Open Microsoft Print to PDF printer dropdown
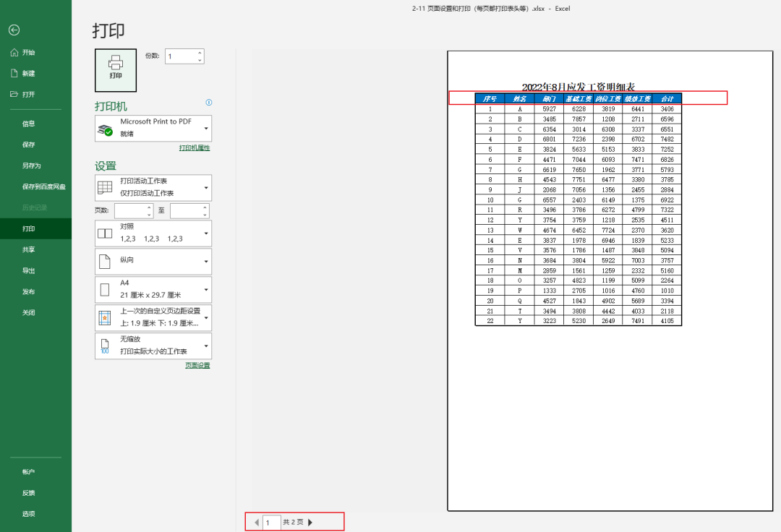The height and width of the screenshot is (532, 781). click(x=153, y=129)
